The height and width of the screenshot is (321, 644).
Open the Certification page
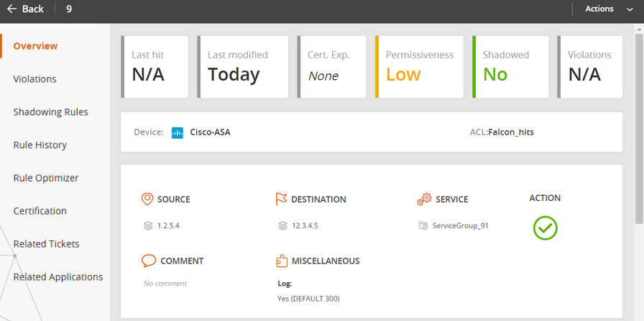(40, 212)
